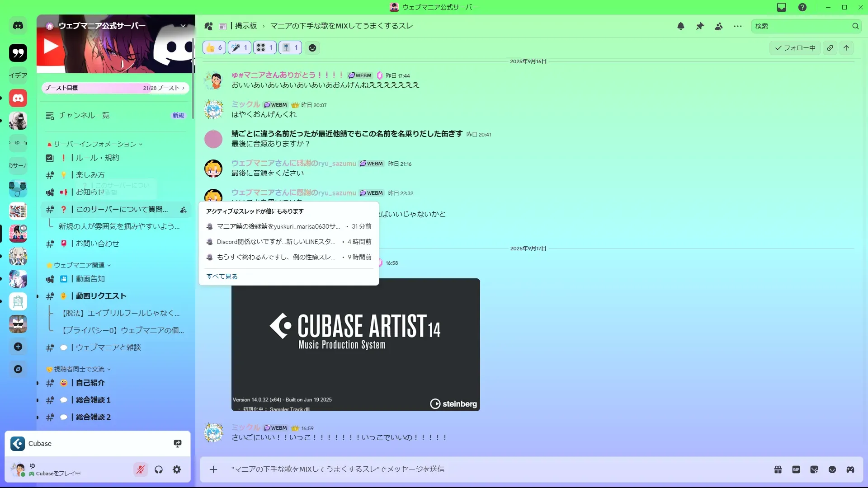Image resolution: width=868 pixels, height=488 pixels.
Task: Add a server plus icon
Action: click(18, 347)
